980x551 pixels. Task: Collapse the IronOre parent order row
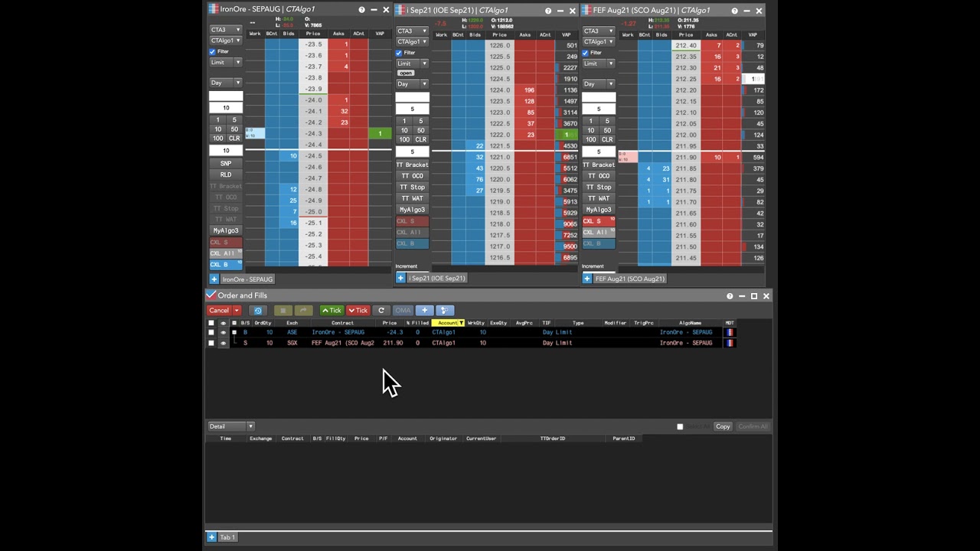click(234, 332)
